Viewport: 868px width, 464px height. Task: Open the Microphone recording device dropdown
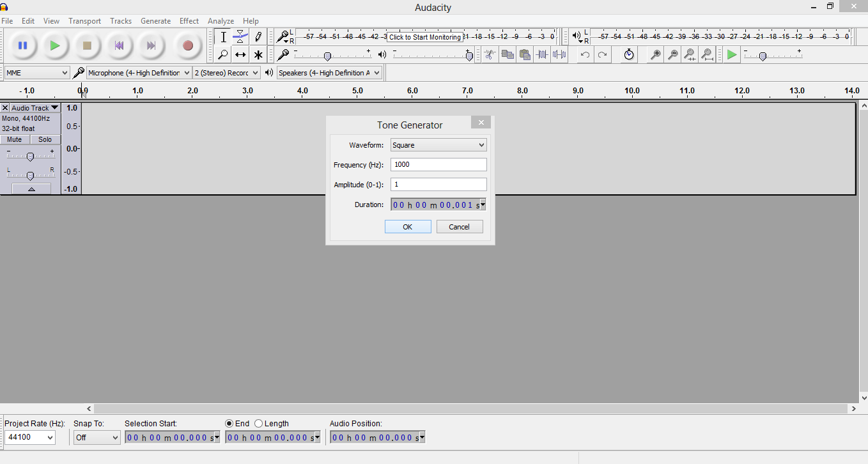[139, 73]
